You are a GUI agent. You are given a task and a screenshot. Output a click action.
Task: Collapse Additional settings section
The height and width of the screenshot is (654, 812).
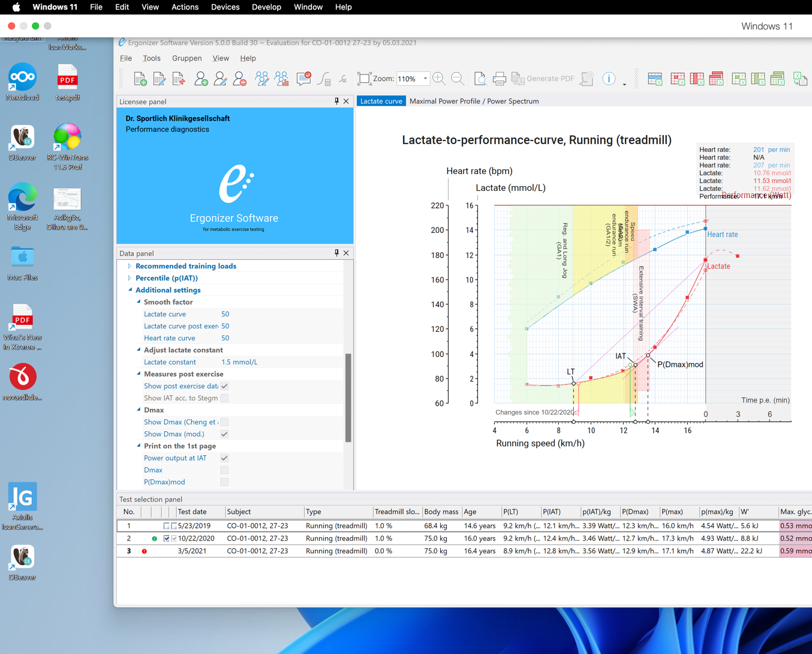coord(130,290)
